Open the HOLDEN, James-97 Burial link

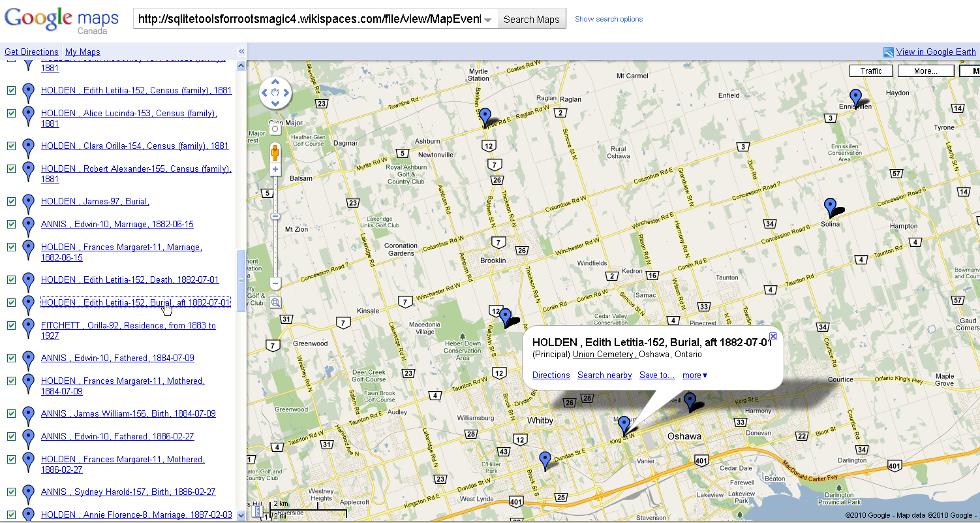point(95,202)
